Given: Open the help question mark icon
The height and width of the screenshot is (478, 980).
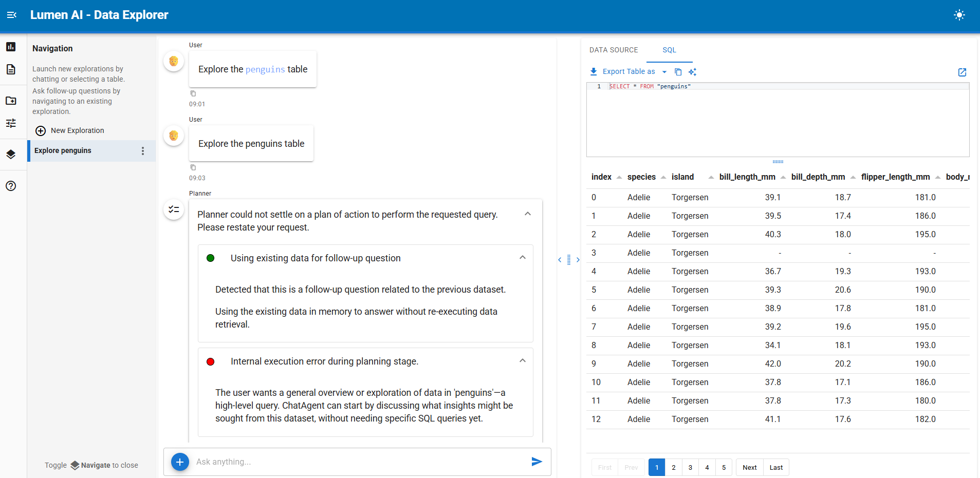Looking at the screenshot, I should [x=11, y=186].
